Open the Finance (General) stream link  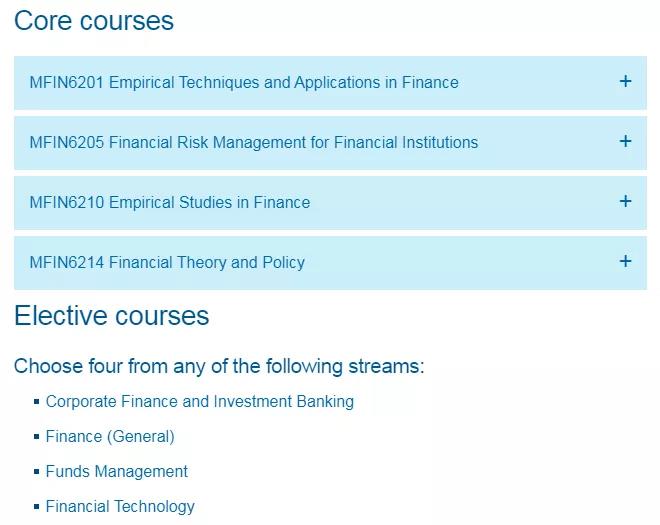110,437
